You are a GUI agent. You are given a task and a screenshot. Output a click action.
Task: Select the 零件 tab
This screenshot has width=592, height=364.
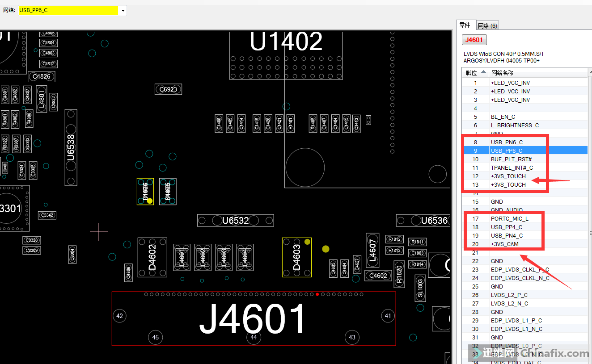465,25
